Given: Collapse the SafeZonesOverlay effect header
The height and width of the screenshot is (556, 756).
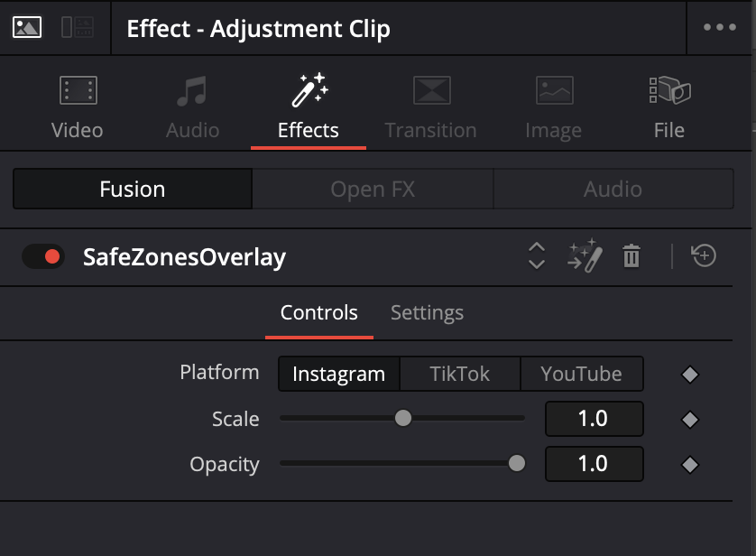Looking at the screenshot, I should click(184, 257).
